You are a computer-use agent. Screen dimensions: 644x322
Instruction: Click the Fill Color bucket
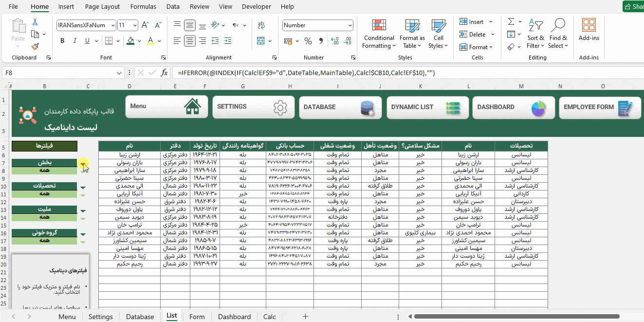[130, 40]
